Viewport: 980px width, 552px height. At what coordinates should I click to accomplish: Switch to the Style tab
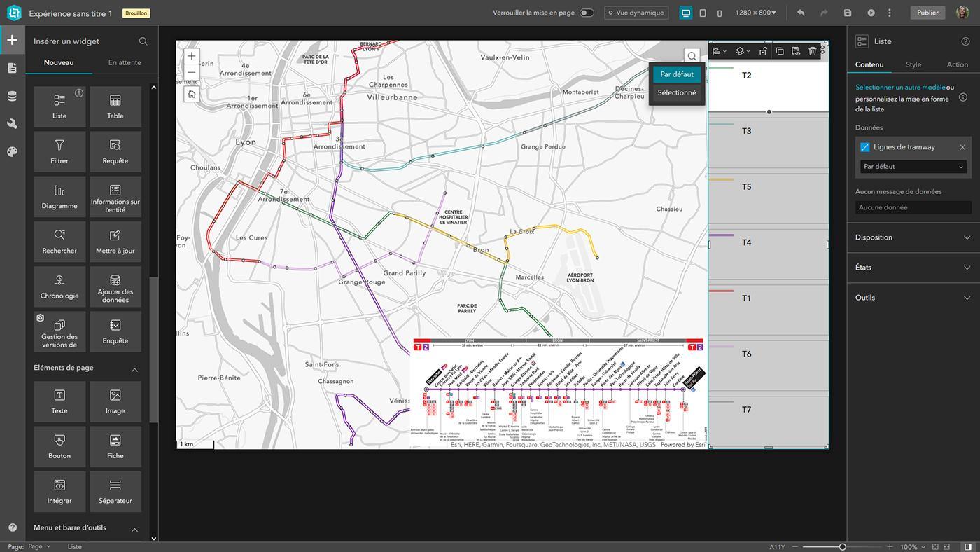[913, 64]
